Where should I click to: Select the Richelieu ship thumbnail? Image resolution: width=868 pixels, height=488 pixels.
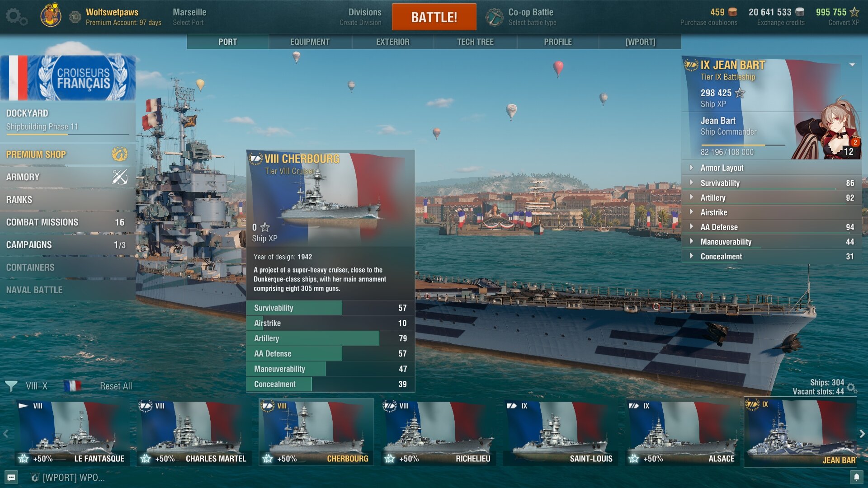438,432
